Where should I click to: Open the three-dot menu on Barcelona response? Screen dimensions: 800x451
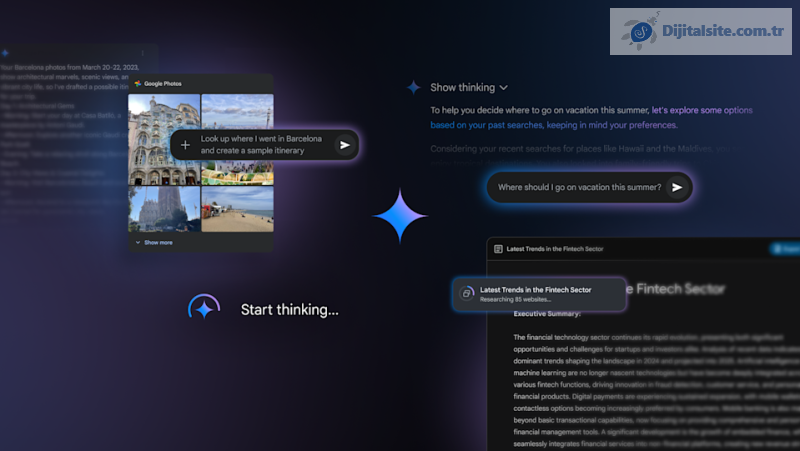[x=141, y=52]
